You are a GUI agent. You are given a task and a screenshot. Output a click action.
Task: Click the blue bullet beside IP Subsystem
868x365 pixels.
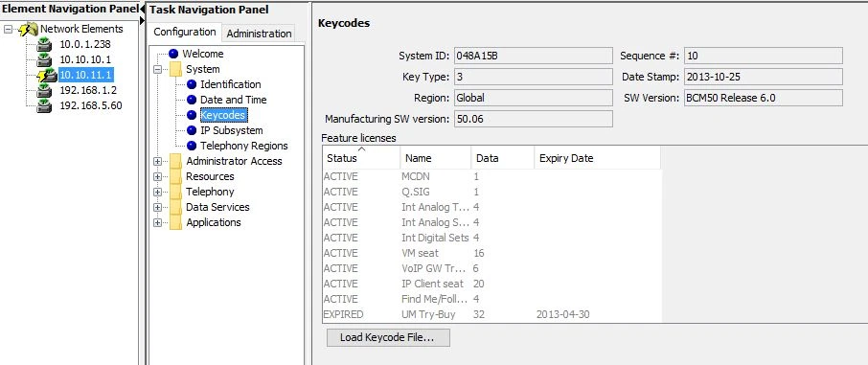(192, 130)
